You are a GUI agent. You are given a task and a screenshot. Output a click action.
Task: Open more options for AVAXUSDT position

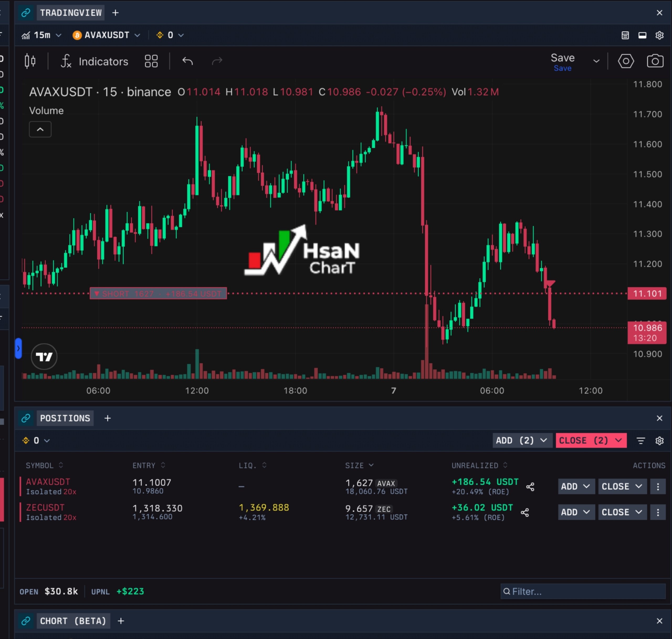658,487
